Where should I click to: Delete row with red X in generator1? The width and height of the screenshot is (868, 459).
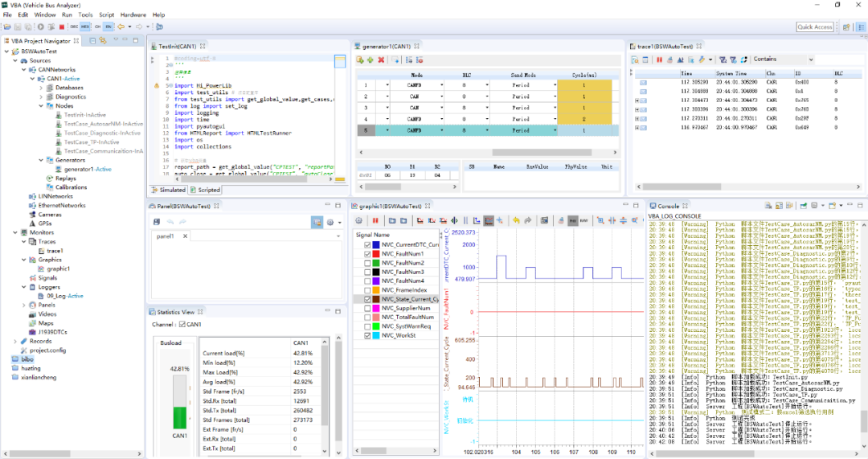[381, 59]
